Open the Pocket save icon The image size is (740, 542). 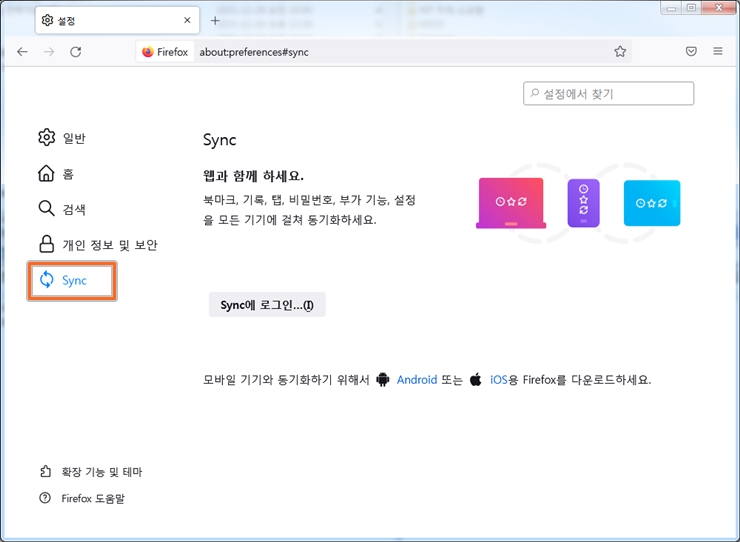(691, 51)
